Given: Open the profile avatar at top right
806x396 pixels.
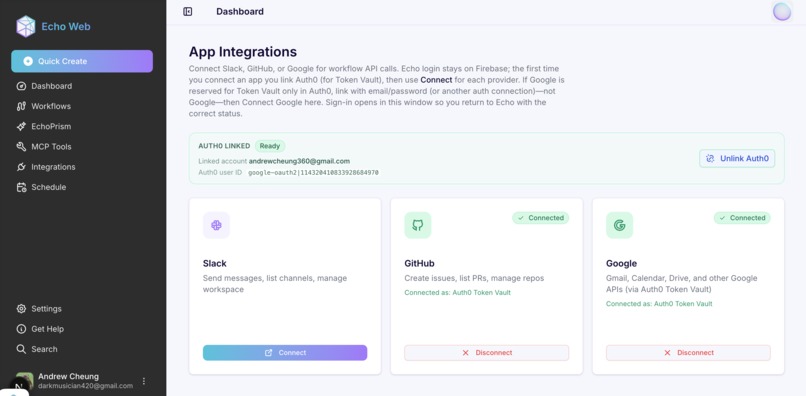Looking at the screenshot, I should [x=782, y=11].
